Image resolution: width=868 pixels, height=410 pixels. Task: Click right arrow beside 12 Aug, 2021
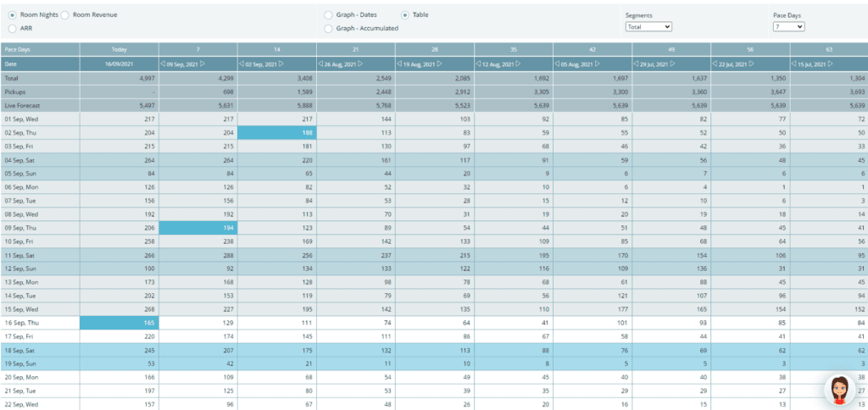coord(517,64)
